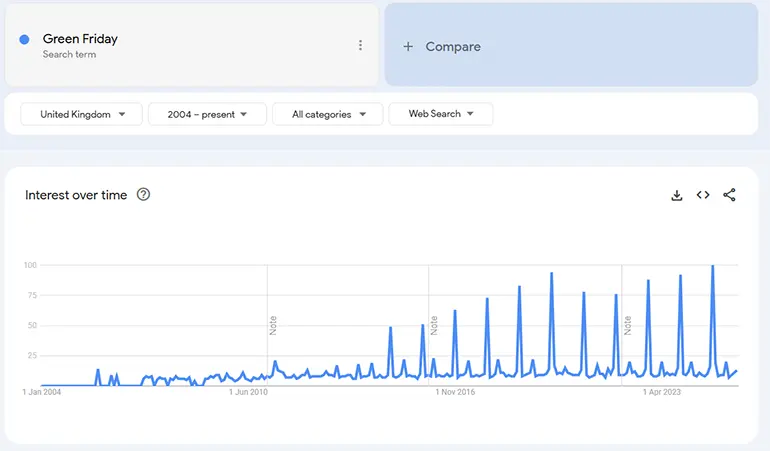Click the Compare text to add a term
Viewport: 770px width, 451px height.
click(x=453, y=47)
